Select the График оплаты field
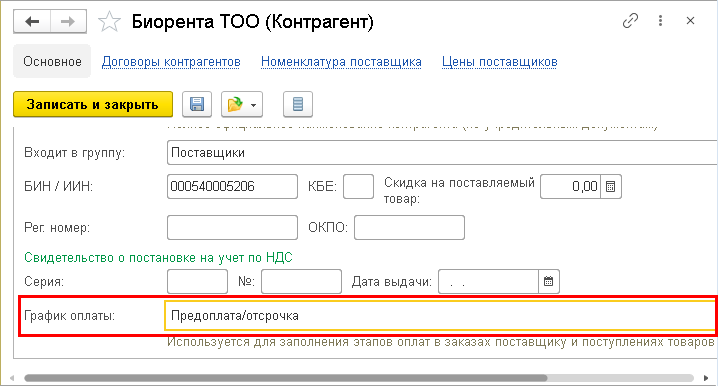This screenshot has height=386, width=718. 441,315
